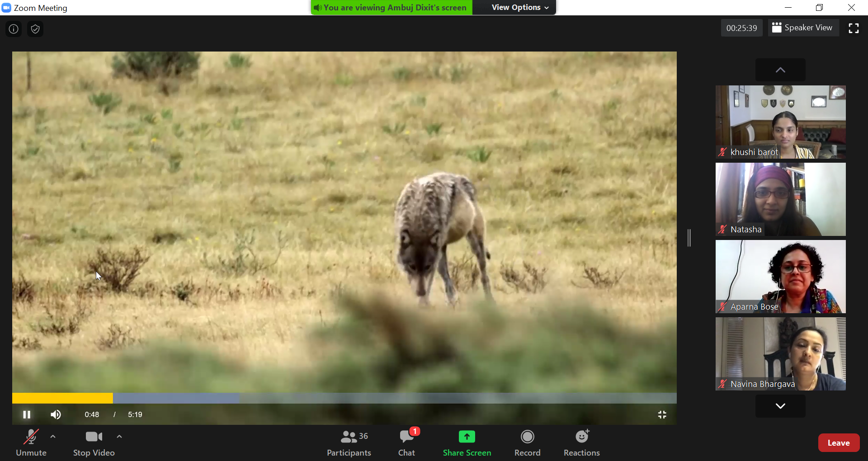Start recording with the Record button
The height and width of the screenshot is (461, 868).
pyautogui.click(x=527, y=443)
